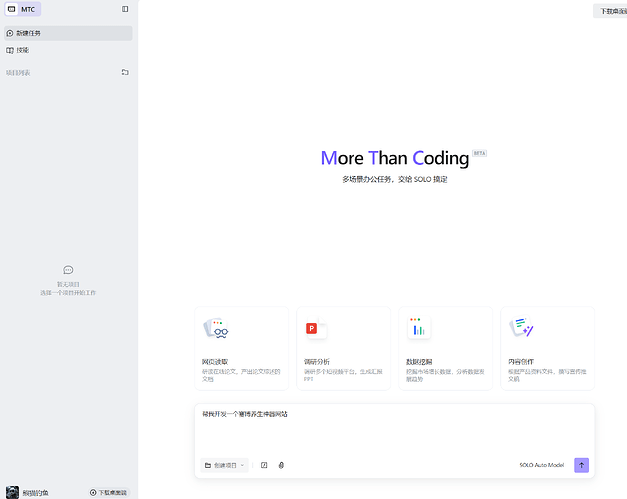Image resolution: width=627 pixels, height=499 pixels.
Task: Add a new project folder icon
Action: (125, 72)
